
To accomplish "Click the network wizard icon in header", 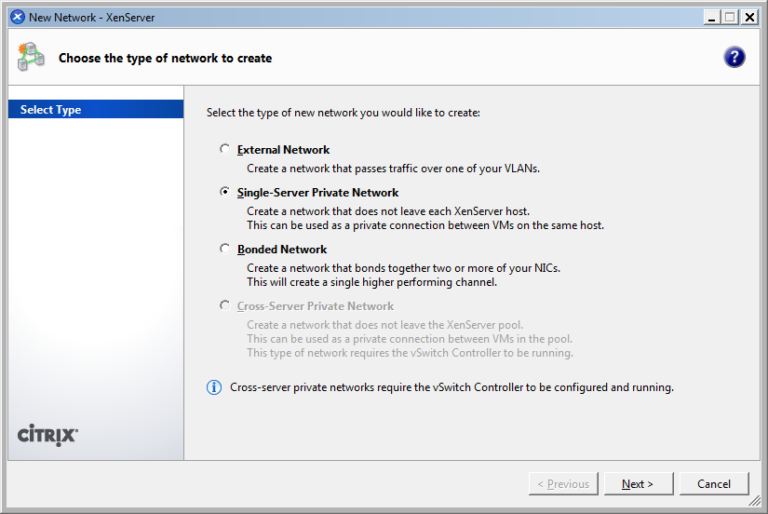I will point(30,57).
